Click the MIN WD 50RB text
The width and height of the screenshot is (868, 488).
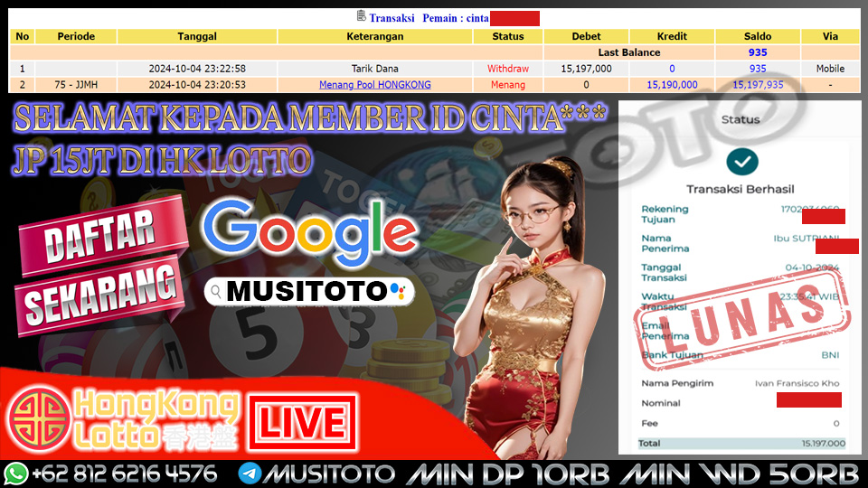[x=740, y=474]
